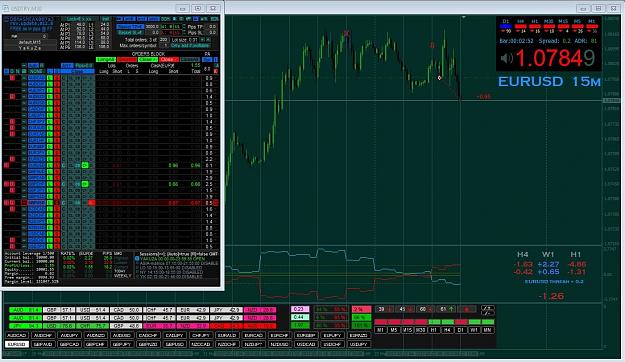Load the CADJPY pair

(175, 335)
